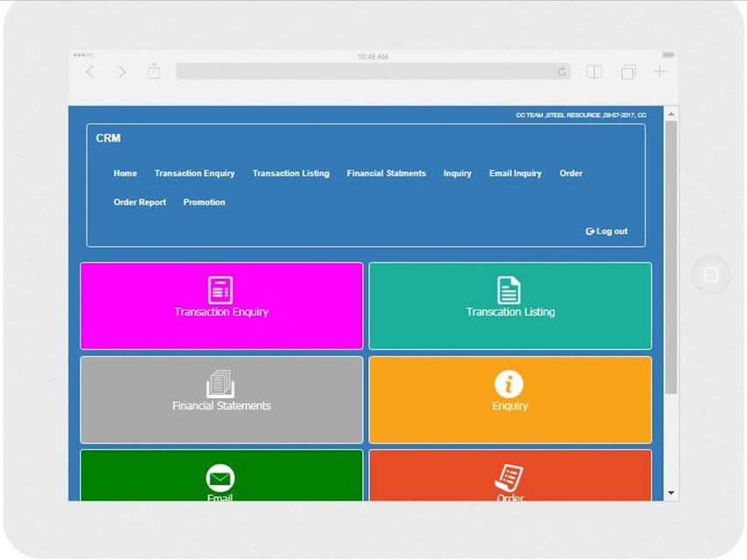Select the Inquiry menu item
The height and width of the screenshot is (560, 747).
[x=457, y=173]
